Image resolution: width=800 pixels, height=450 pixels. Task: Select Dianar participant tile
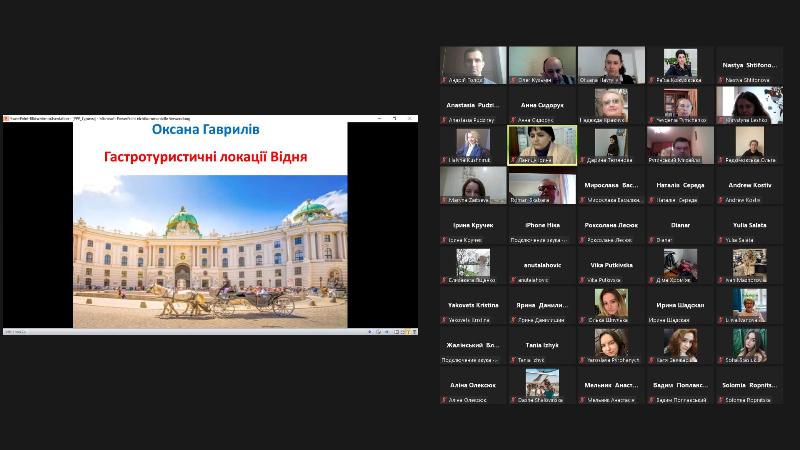pos(680,225)
